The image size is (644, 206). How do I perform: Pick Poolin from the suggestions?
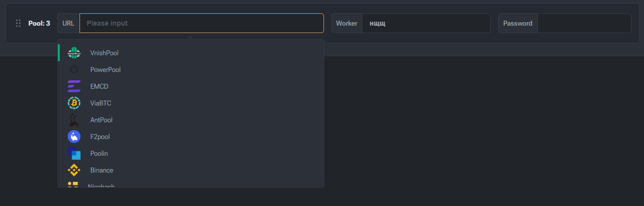coord(191,153)
